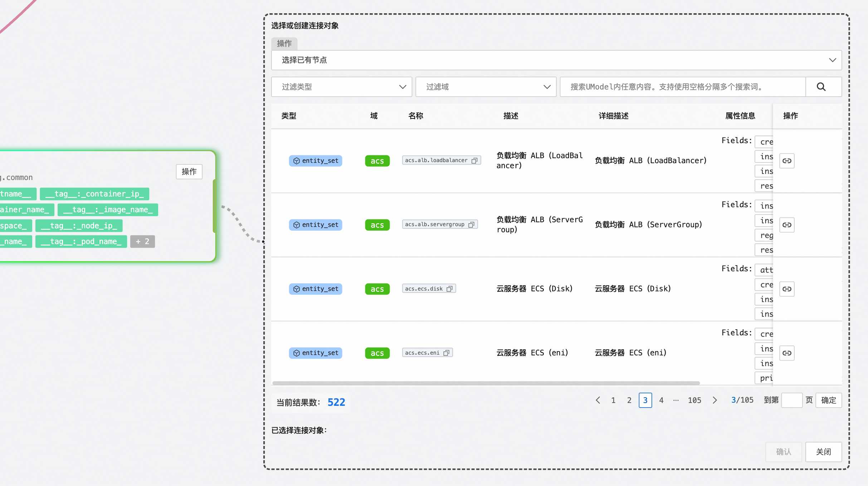Click the 名称 column header
Viewport: 868px width, 486px height.
click(416, 116)
